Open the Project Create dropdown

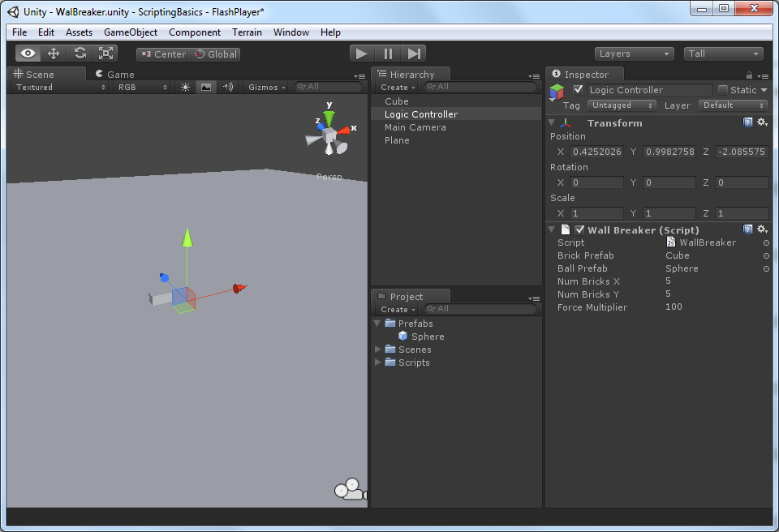click(x=398, y=309)
